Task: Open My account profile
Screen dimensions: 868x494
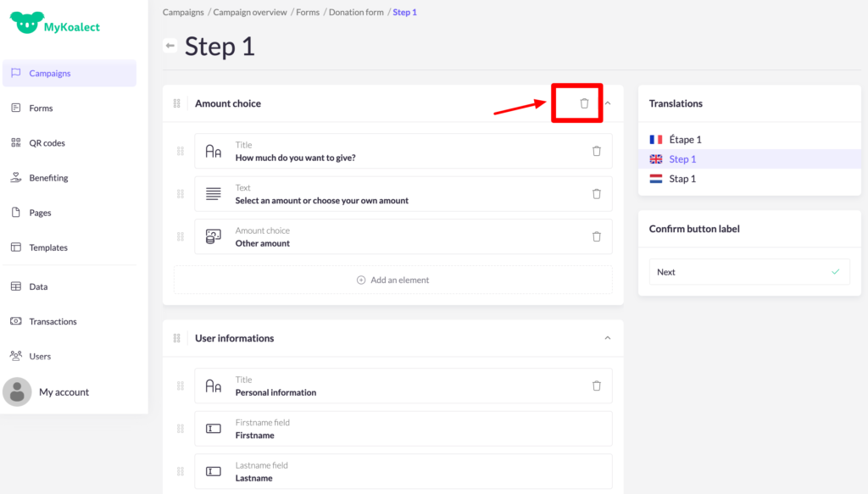Action: (64, 392)
